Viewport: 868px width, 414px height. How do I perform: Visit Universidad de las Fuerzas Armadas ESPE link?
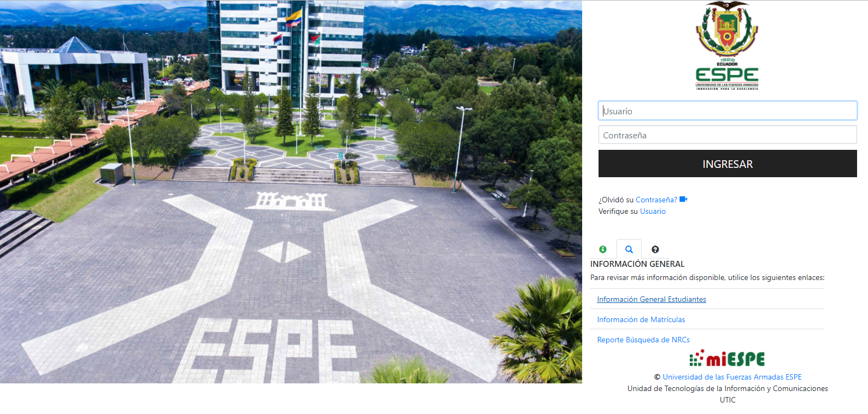732,377
